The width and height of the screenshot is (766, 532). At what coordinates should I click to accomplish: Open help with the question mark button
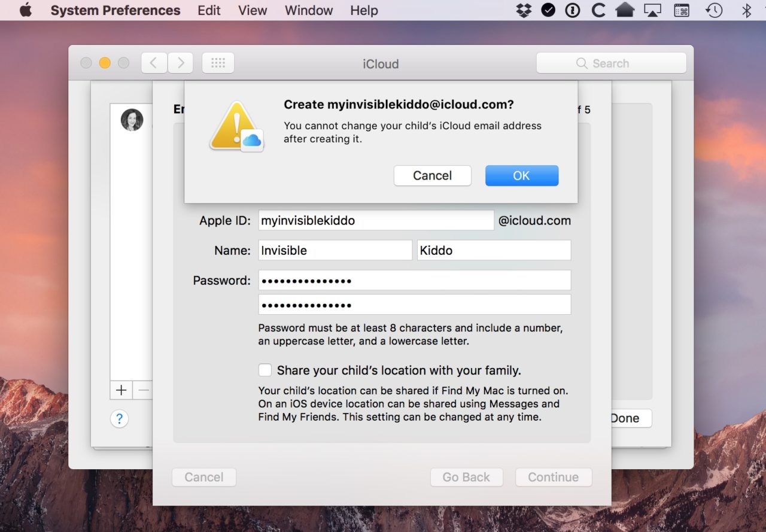(119, 418)
